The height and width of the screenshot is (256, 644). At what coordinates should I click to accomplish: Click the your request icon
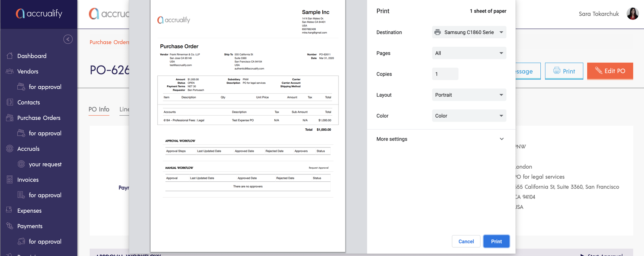click(x=21, y=164)
